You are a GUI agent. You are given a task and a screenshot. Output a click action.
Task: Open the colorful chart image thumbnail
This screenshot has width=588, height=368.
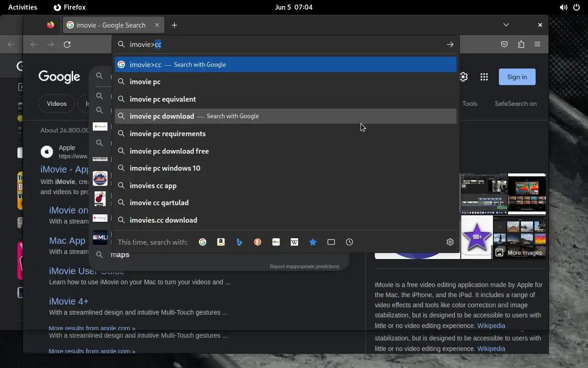point(527,193)
